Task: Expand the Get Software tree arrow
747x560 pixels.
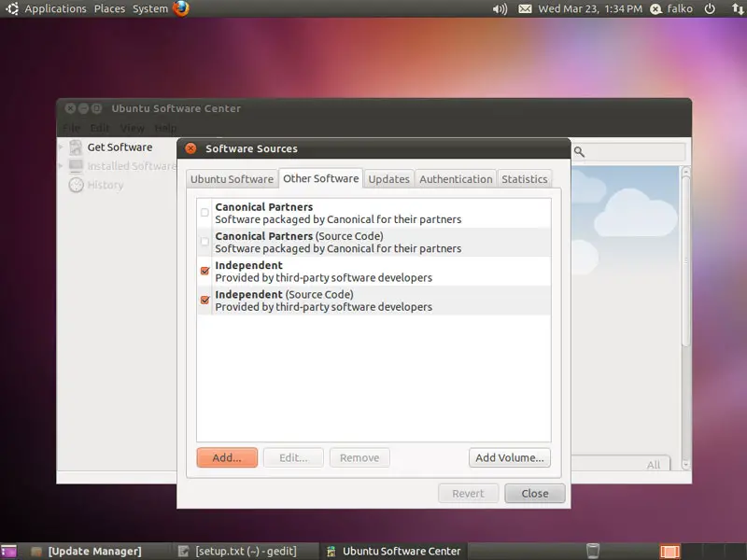Action: (61, 147)
